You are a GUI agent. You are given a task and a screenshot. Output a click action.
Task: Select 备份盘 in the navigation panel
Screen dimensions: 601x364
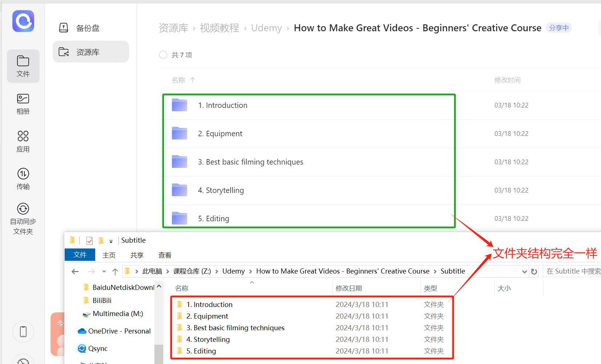tap(91, 28)
